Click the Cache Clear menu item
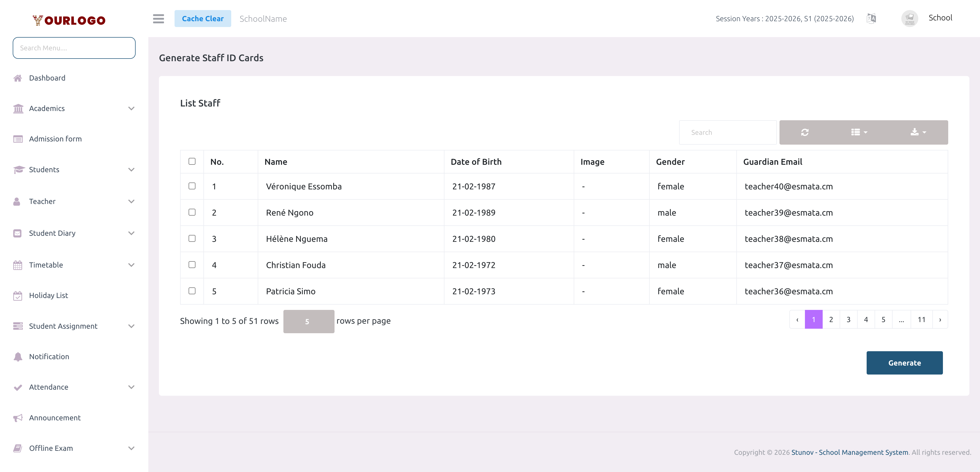The image size is (980, 472). point(203,18)
